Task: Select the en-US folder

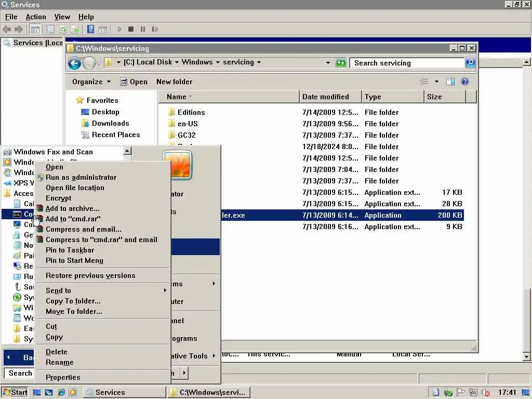Action: [x=188, y=124]
